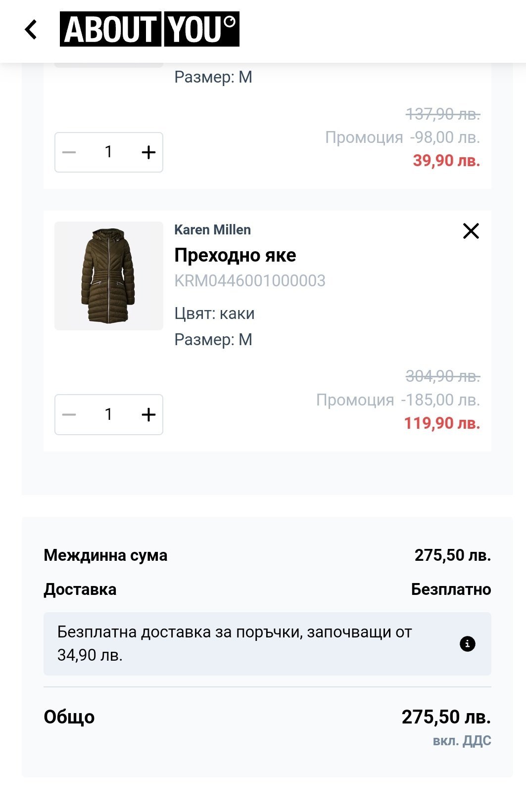
Task: Tap the product code KRM0446001000003
Action: point(250,281)
